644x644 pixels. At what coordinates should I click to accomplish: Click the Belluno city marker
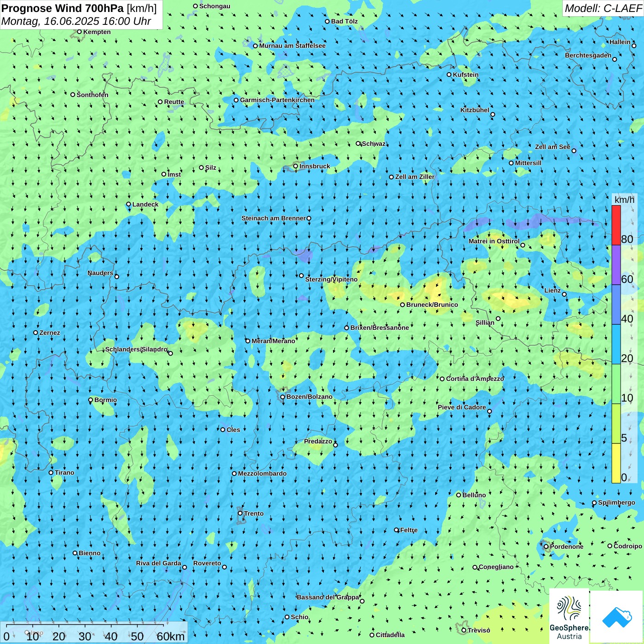tap(459, 495)
